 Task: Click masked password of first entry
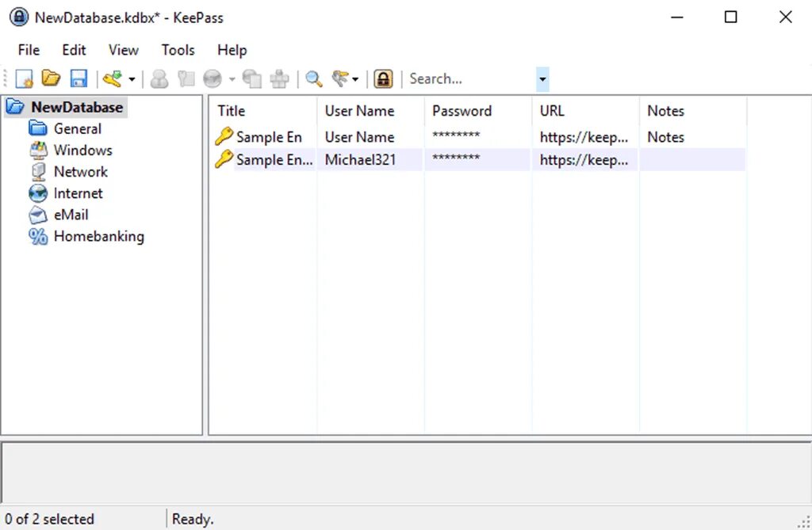point(456,135)
